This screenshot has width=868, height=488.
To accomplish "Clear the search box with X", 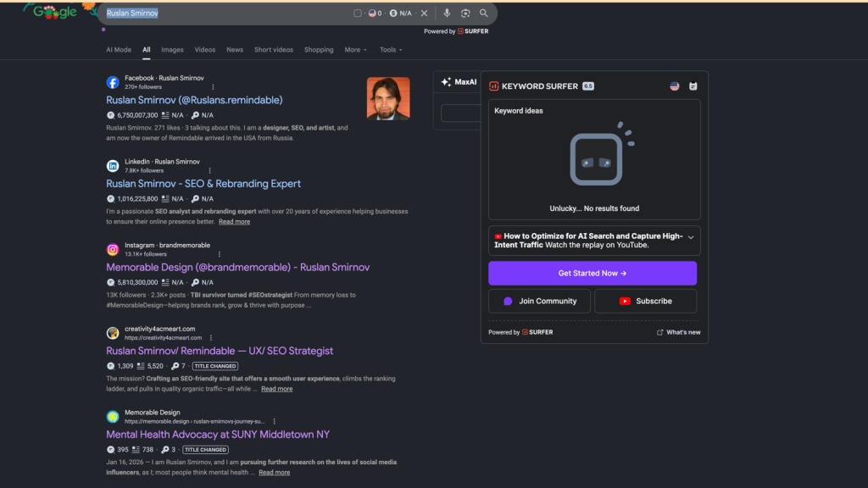I will [424, 13].
